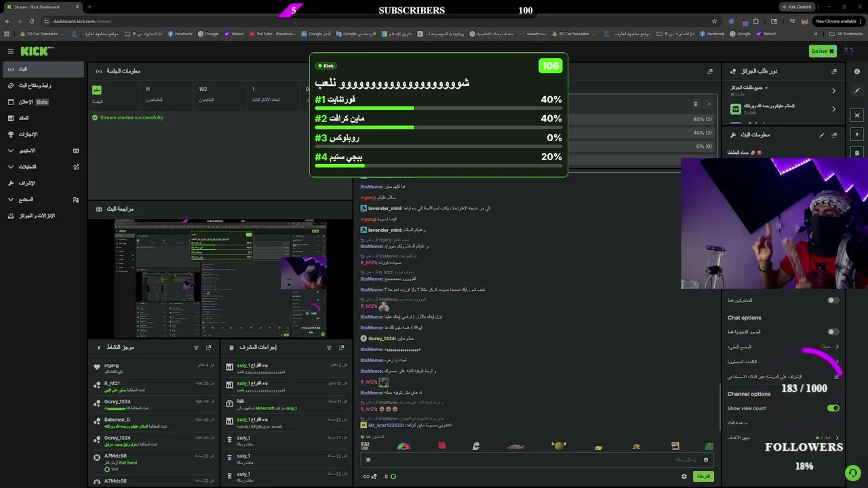Open the user profile avatar menu
Viewport: 868px width, 488px height.
[x=849, y=51]
